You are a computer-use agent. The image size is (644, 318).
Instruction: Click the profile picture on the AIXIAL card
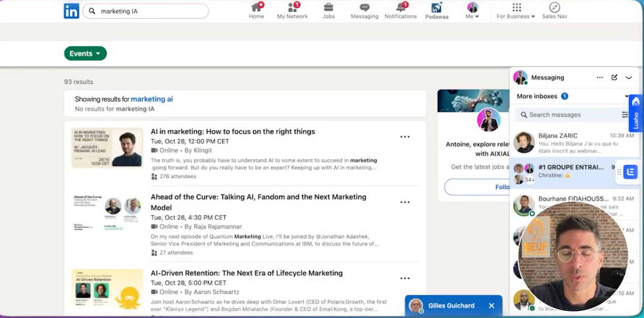(x=489, y=120)
